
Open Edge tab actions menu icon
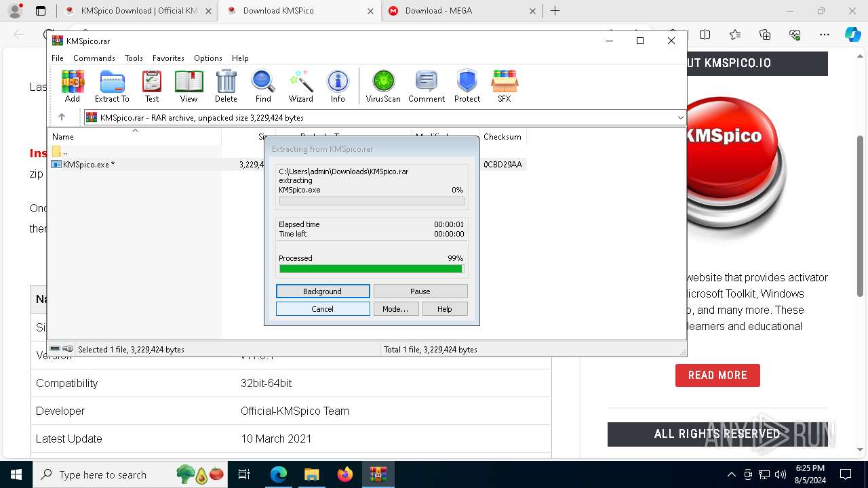(41, 11)
